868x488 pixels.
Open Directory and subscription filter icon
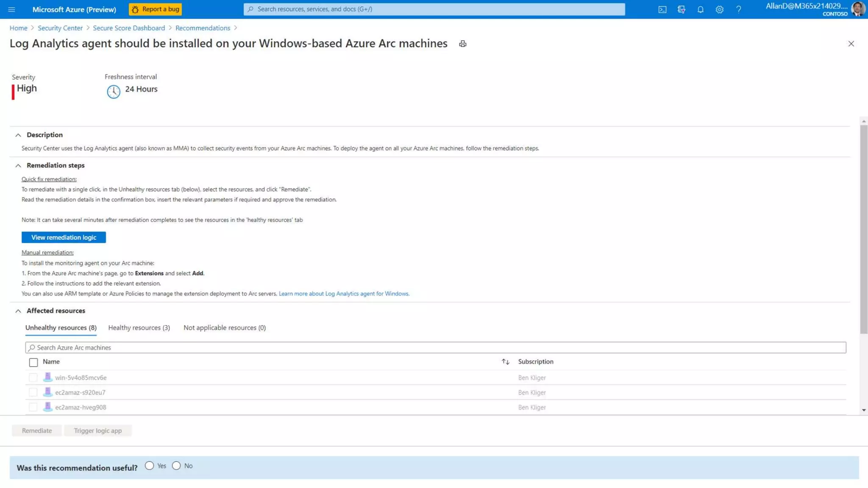[681, 9]
